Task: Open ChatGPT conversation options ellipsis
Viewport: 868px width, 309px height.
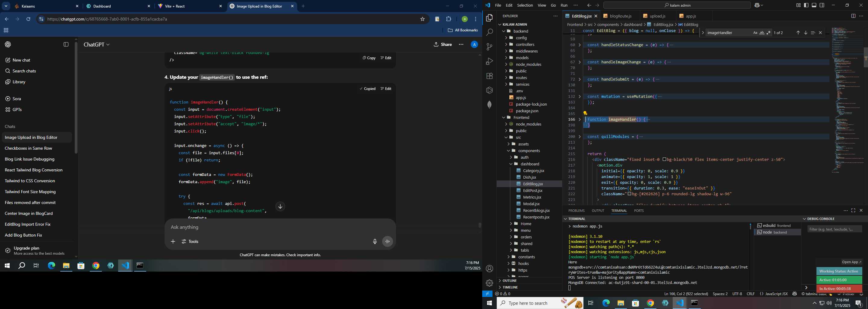Action: pyautogui.click(x=461, y=45)
